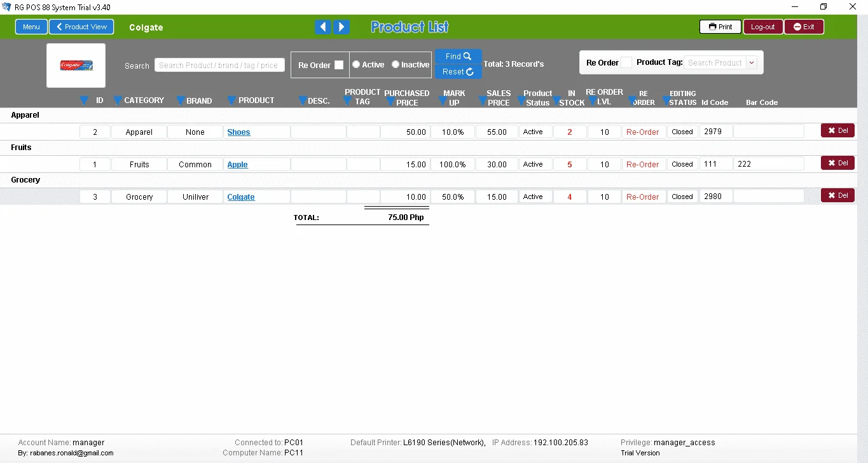Open the Apple product link
Viewport: 868px width, 463px height.
[x=237, y=165]
